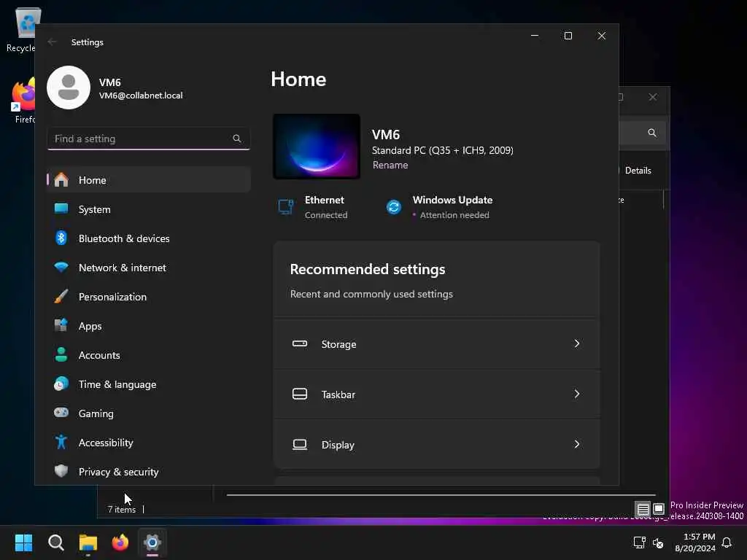The image size is (747, 560).
Task: Open File Explorer from the taskbar
Action: coord(88,542)
